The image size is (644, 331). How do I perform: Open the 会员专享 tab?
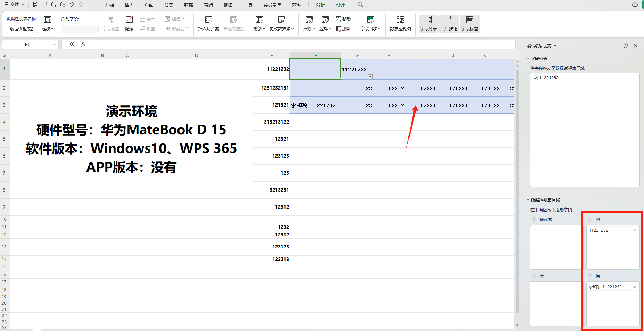click(x=272, y=5)
